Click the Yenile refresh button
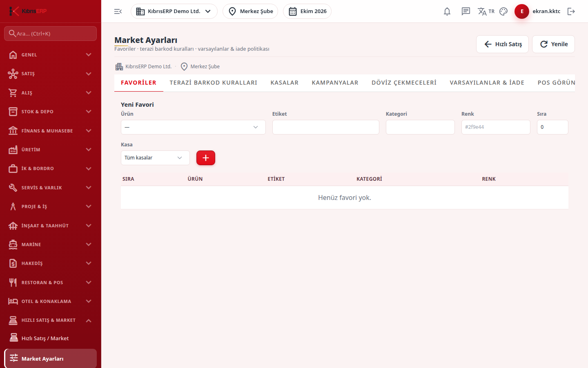The height and width of the screenshot is (368, 588). coord(554,44)
